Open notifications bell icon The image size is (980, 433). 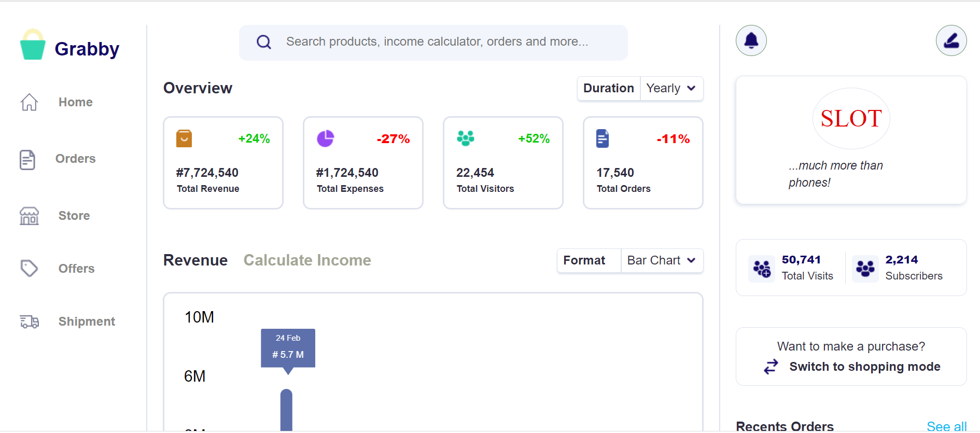pos(751,40)
